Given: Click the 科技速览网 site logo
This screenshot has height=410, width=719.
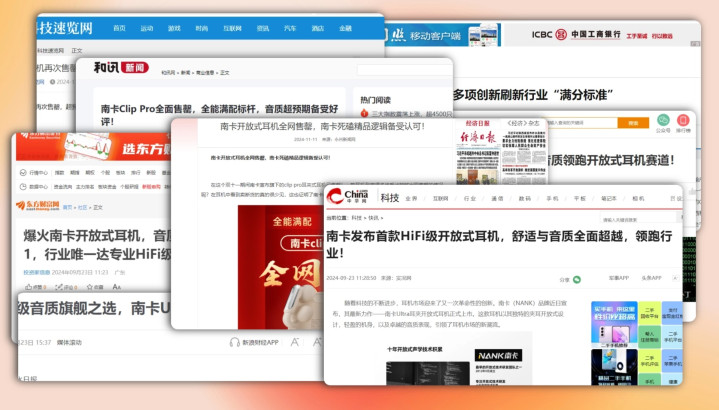Looking at the screenshot, I should 65,28.
